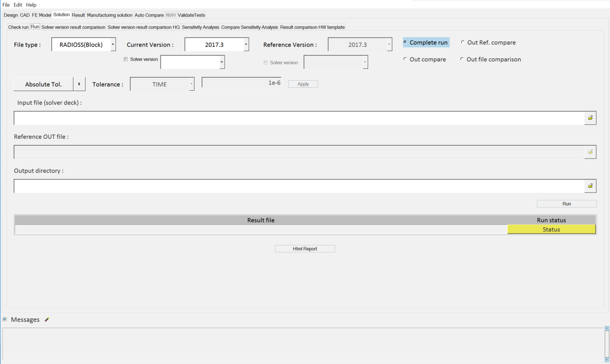This screenshot has height=364, width=610.
Task: Open Solver version result comparison sub-tab
Action: point(73,27)
